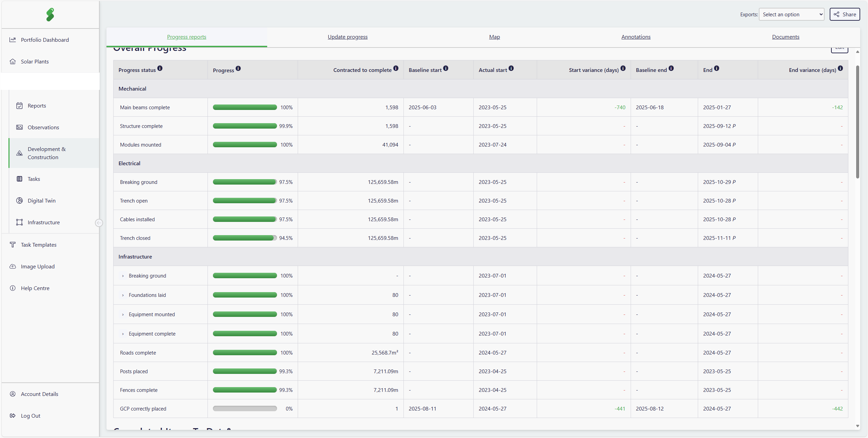The height and width of the screenshot is (438, 868).
Task: Click GCP correctly placed empty progress bar
Action: click(245, 408)
